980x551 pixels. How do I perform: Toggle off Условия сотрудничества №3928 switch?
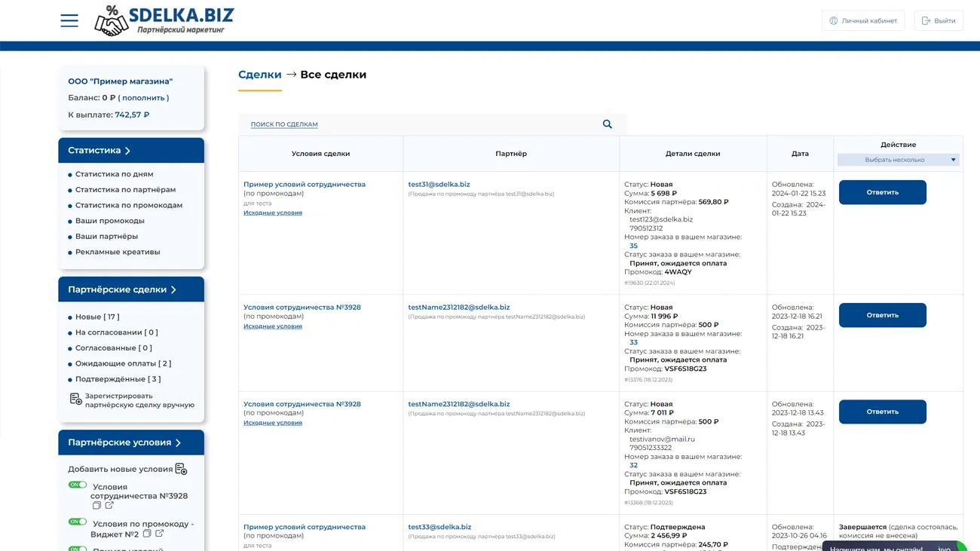pyautogui.click(x=77, y=485)
